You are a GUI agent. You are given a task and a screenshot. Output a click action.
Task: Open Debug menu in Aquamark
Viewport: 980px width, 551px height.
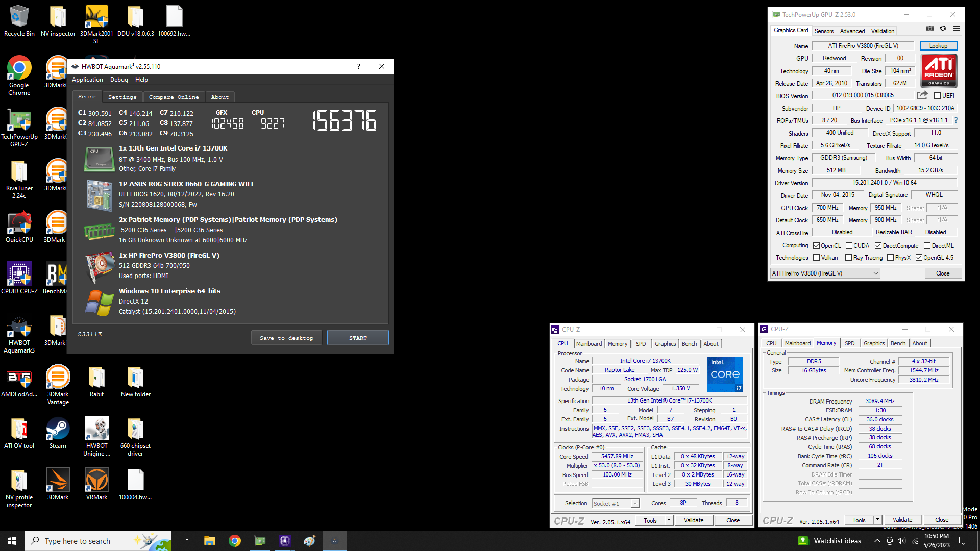pyautogui.click(x=119, y=80)
